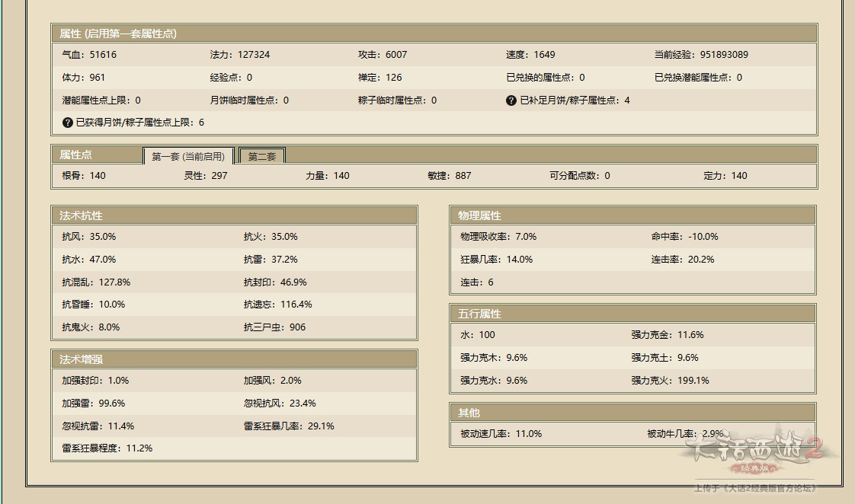Click the 五行属性 section header

point(480,314)
